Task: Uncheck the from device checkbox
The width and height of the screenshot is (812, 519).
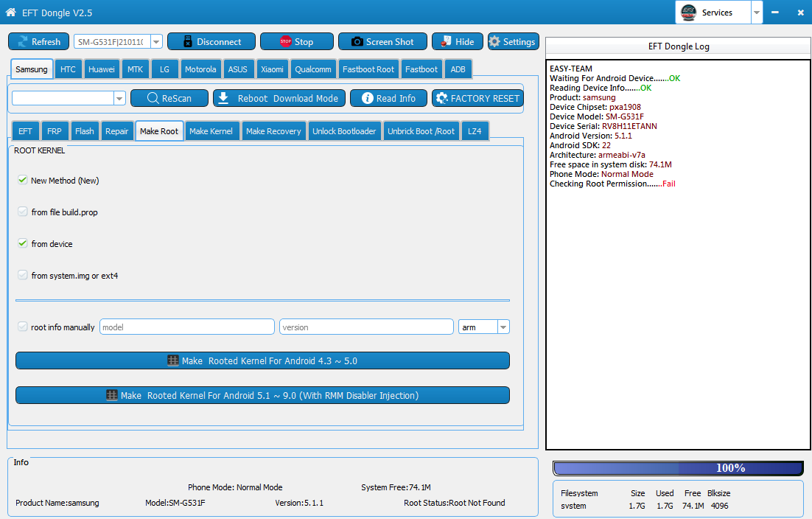Action: 22,243
